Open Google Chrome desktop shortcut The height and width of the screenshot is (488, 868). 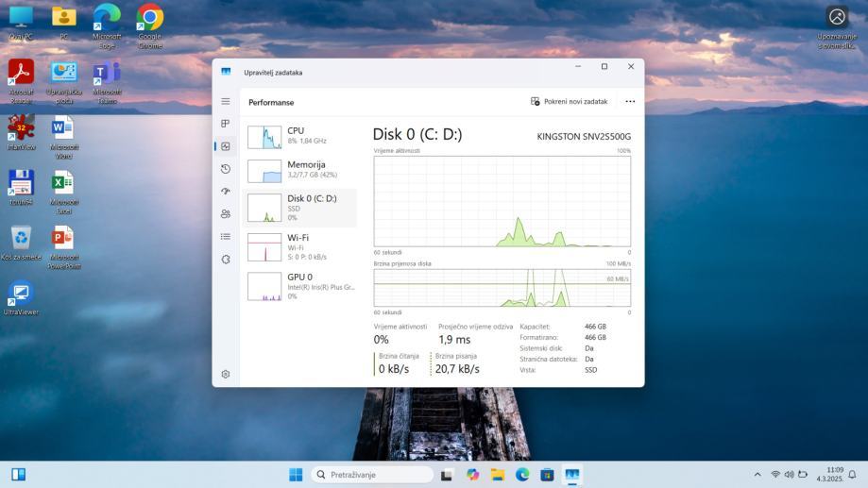click(x=150, y=26)
